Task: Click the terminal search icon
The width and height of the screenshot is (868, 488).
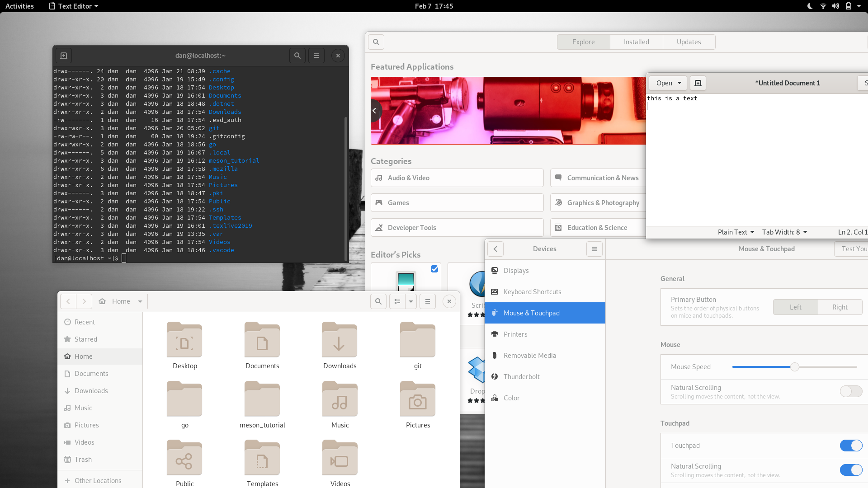Action: (x=297, y=56)
